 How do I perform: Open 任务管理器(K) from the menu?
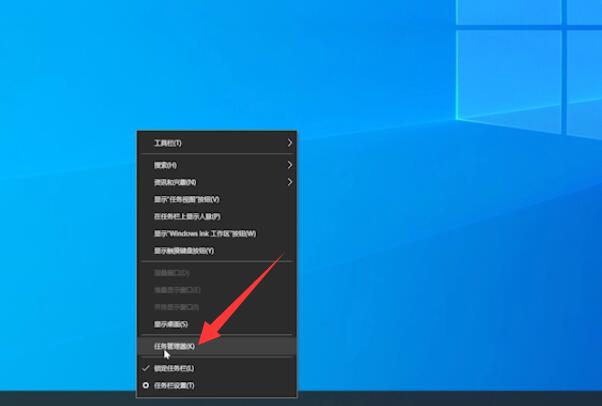[x=217, y=346]
